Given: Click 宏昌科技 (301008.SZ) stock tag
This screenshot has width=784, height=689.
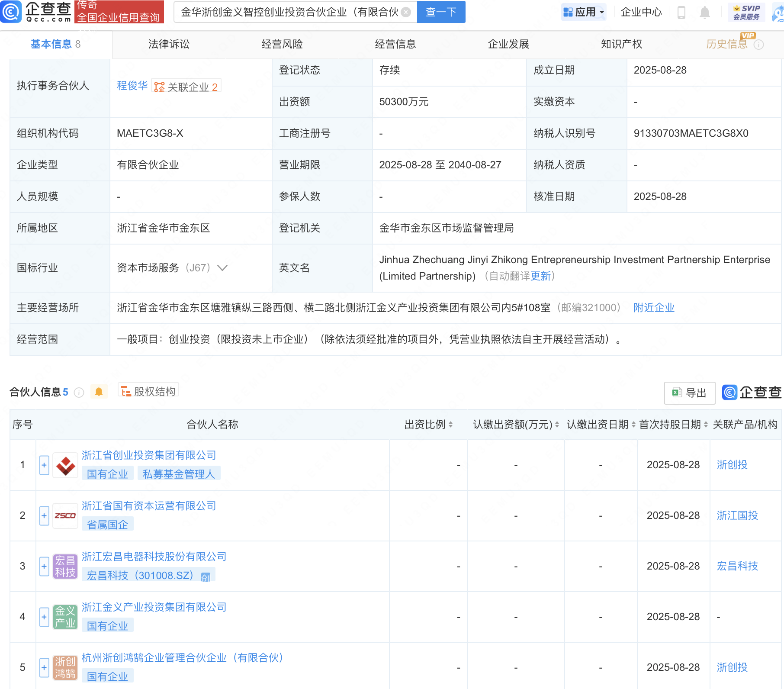Looking at the screenshot, I should (x=148, y=576).
